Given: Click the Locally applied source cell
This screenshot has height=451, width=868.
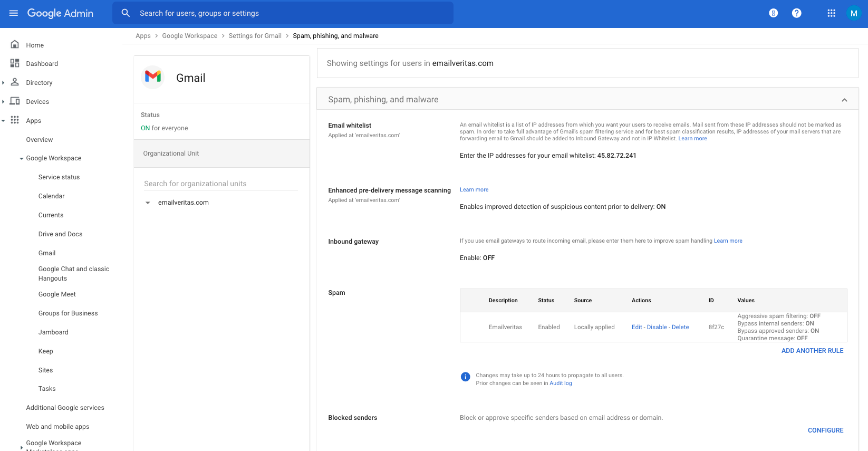Looking at the screenshot, I should (594, 328).
